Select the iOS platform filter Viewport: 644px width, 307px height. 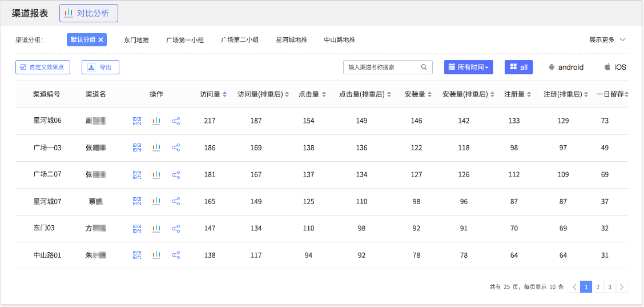pos(615,67)
